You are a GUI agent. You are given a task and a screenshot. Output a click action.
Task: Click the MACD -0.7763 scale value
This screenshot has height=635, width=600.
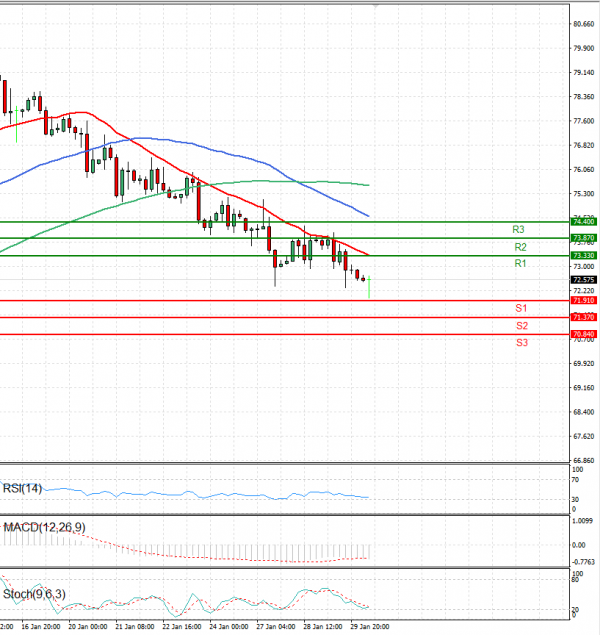pyautogui.click(x=583, y=562)
